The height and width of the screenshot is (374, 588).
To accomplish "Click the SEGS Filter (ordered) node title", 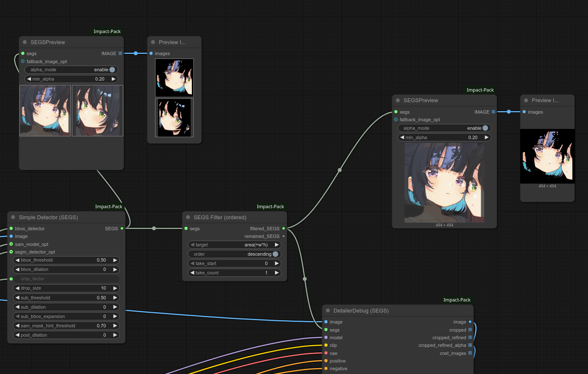I will [x=220, y=217].
